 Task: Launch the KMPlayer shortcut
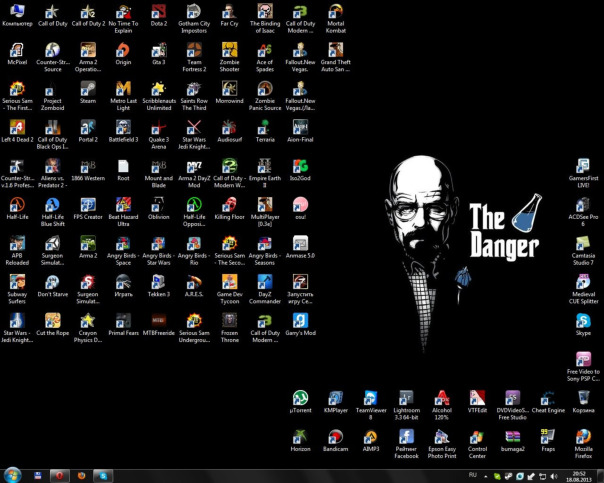click(336, 402)
